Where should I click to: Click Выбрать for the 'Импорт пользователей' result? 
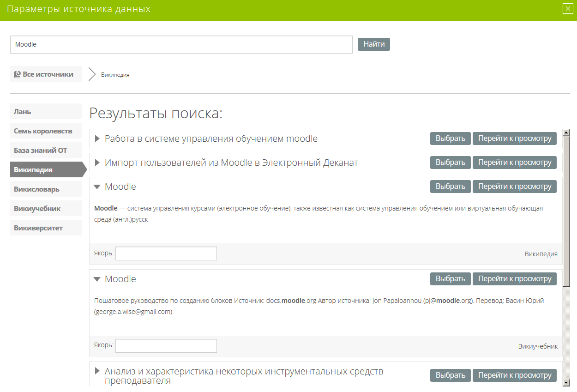click(x=450, y=163)
